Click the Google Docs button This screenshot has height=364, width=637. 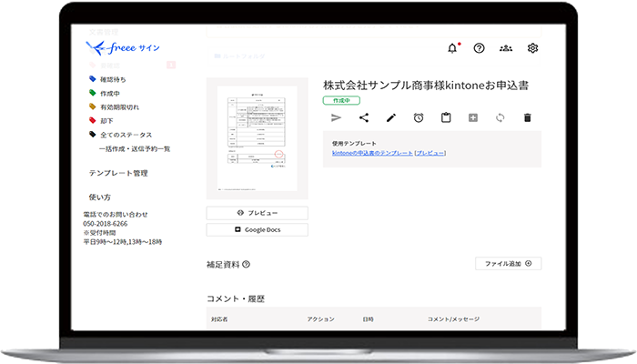(x=258, y=229)
